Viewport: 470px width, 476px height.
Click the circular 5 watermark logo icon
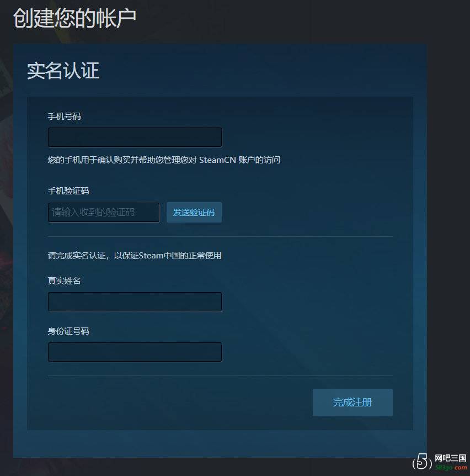[x=422, y=462]
